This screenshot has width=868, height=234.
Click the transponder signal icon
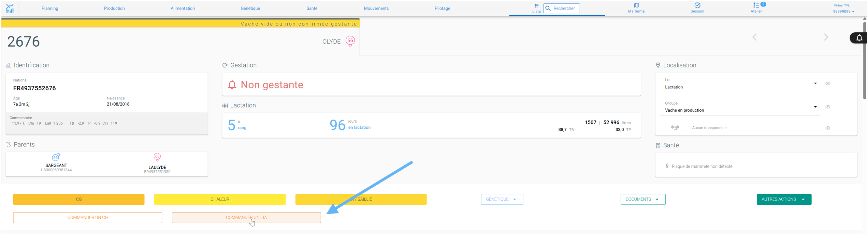point(675,128)
